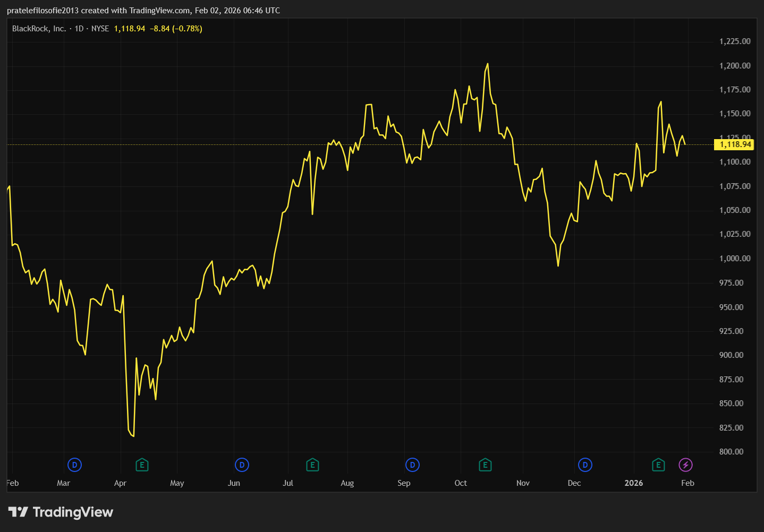Click the Oct label on time axis
The height and width of the screenshot is (532, 764).
461,483
